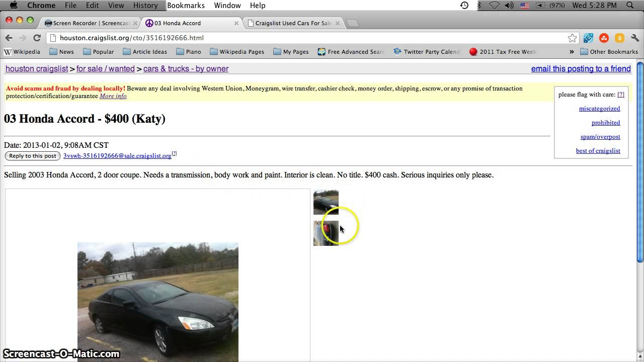Image resolution: width=644 pixels, height=362 pixels.
Task: Select the second thumbnail showing the taillight
Action: [x=326, y=233]
